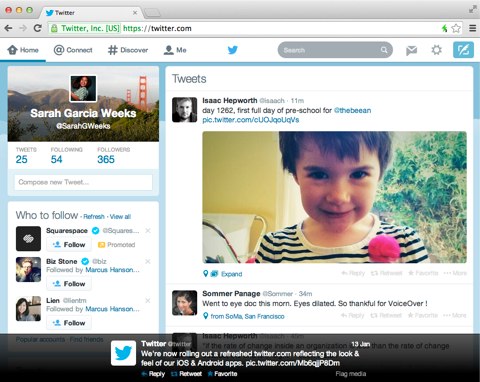Reply to Sommer Panage's tweet

pyautogui.click(x=353, y=315)
